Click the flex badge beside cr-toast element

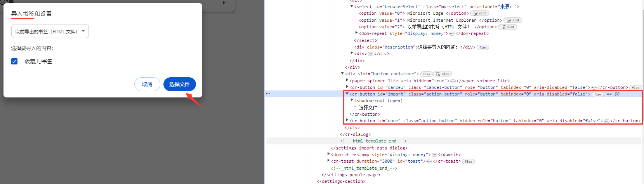pos(468,161)
